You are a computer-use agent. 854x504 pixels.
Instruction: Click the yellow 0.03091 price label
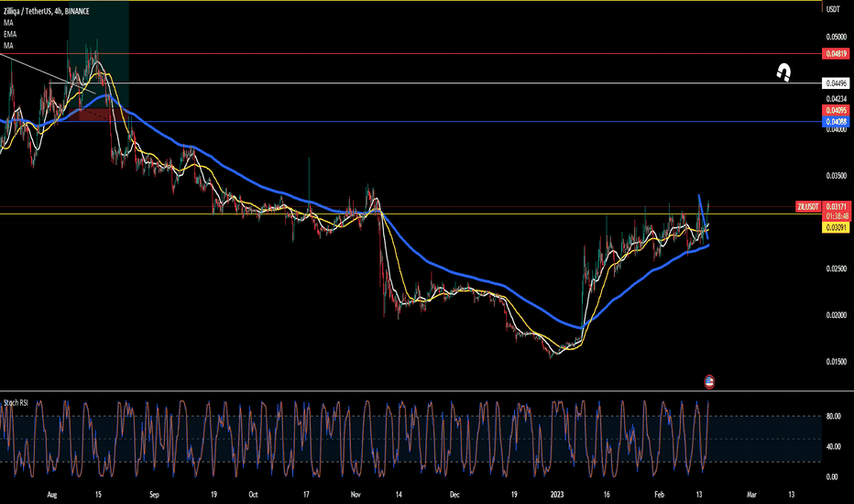pyautogui.click(x=836, y=227)
